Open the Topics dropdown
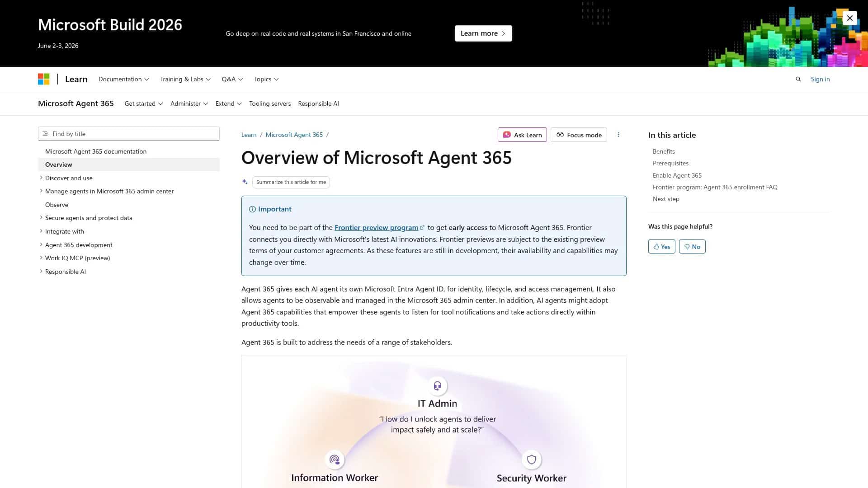868x488 pixels. click(266, 79)
